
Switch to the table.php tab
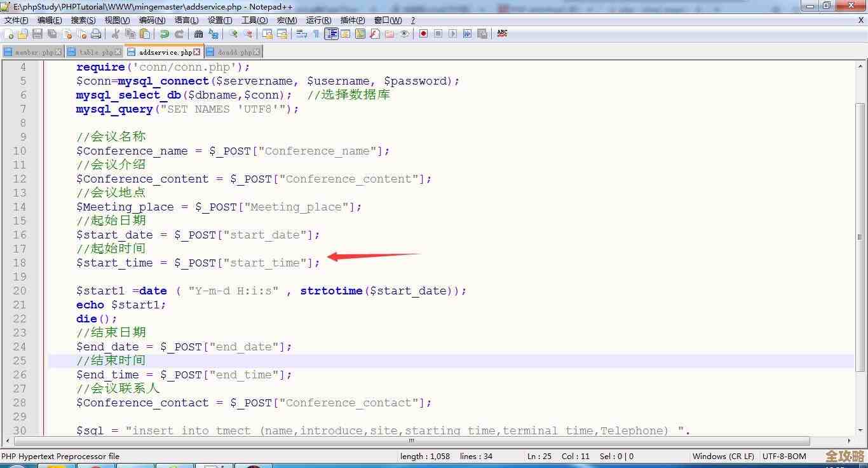click(96, 52)
